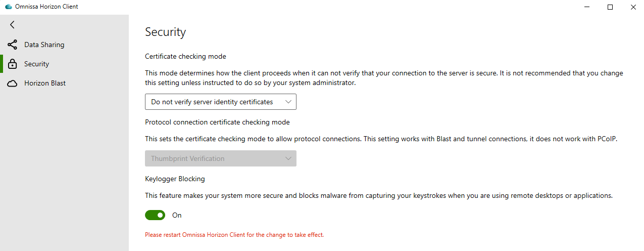644x251 pixels.
Task: Click the back arrow icon in sidebar
Action: 12,25
